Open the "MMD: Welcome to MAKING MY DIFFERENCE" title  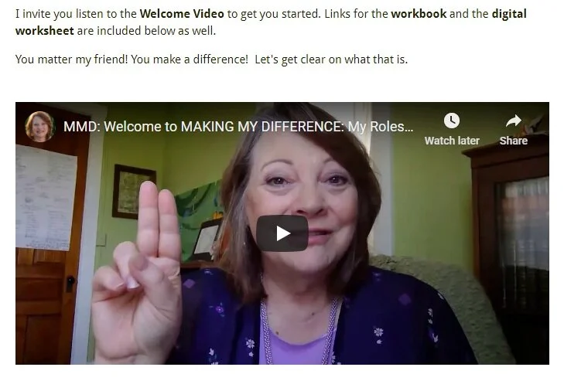tap(238, 127)
